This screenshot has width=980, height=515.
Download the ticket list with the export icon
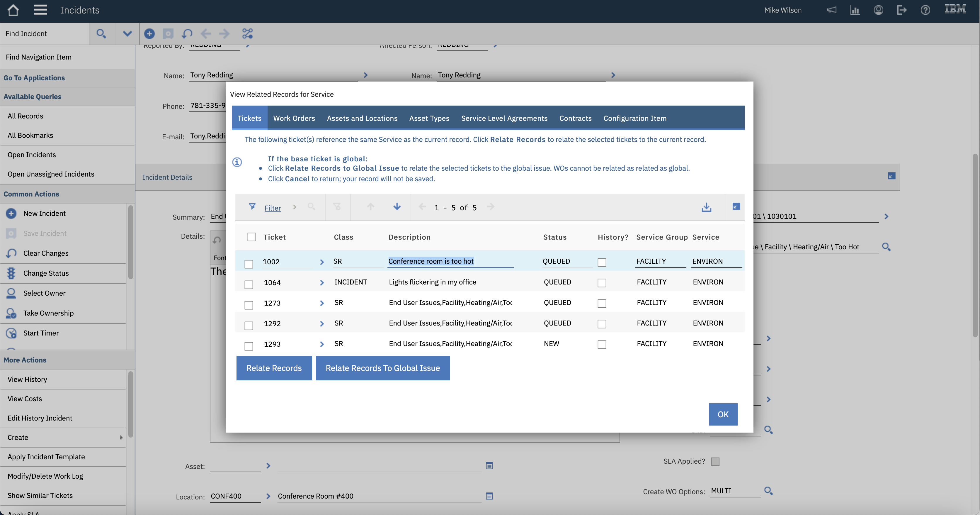(x=707, y=207)
